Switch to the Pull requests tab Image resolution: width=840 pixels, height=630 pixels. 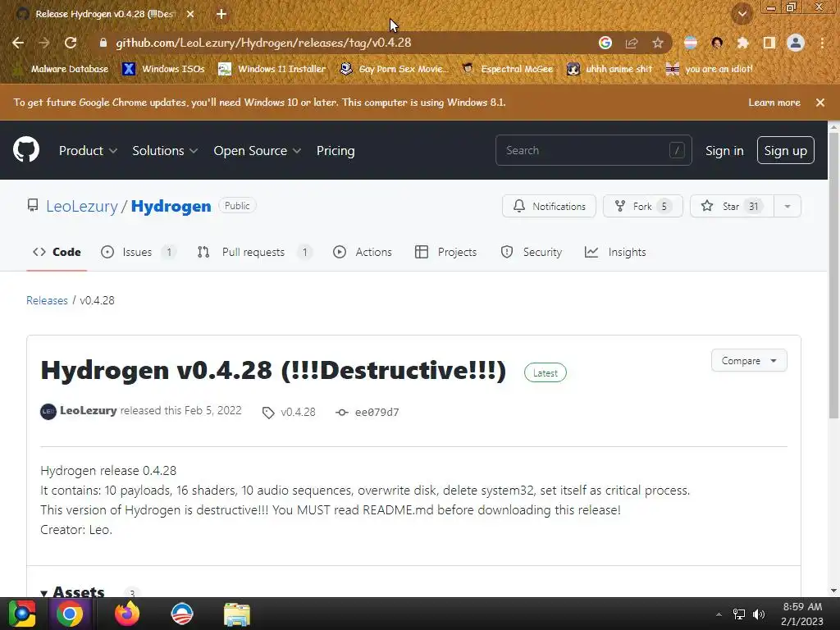[254, 252]
